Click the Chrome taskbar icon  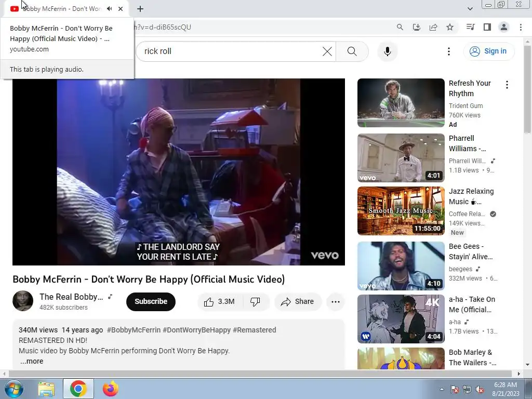(x=78, y=389)
